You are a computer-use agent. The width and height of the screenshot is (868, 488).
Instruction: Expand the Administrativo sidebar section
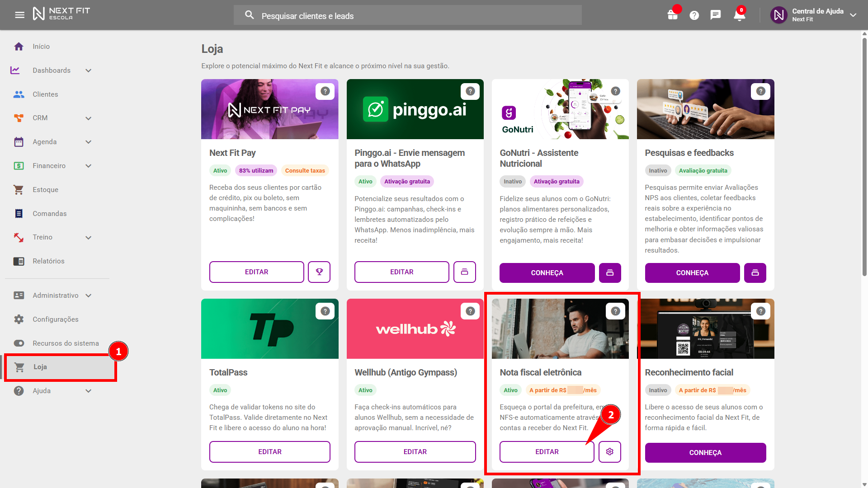pos(88,296)
